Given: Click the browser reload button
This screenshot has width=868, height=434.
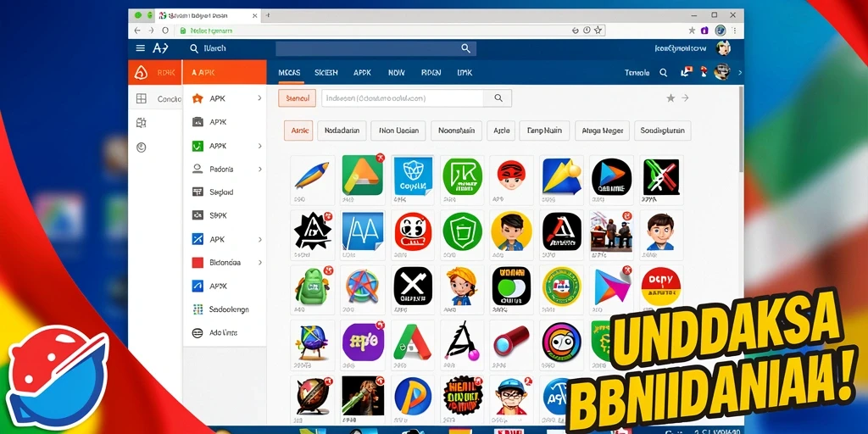Looking at the screenshot, I should (x=165, y=31).
